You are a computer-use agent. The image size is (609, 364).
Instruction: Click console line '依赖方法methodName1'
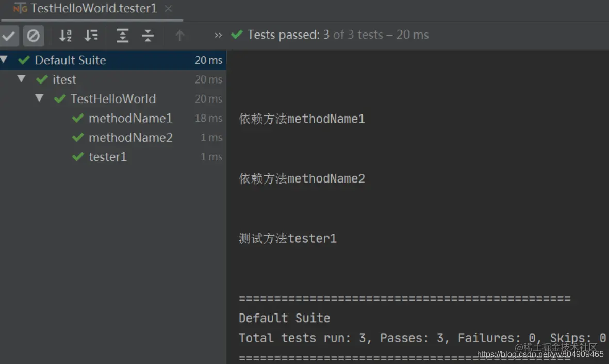302,119
